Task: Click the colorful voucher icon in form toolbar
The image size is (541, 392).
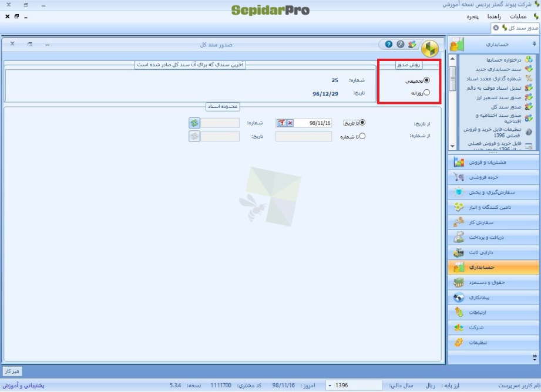Action: pyautogui.click(x=412, y=44)
